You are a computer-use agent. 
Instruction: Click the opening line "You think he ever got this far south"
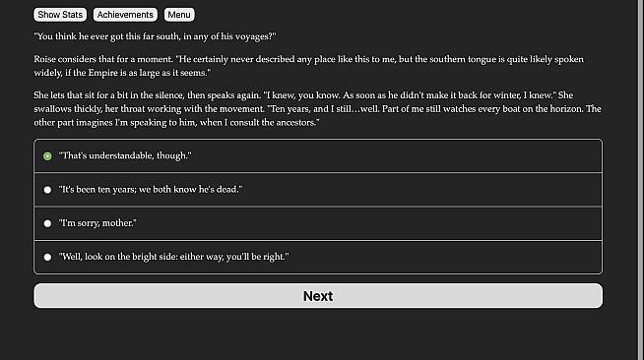106,36
